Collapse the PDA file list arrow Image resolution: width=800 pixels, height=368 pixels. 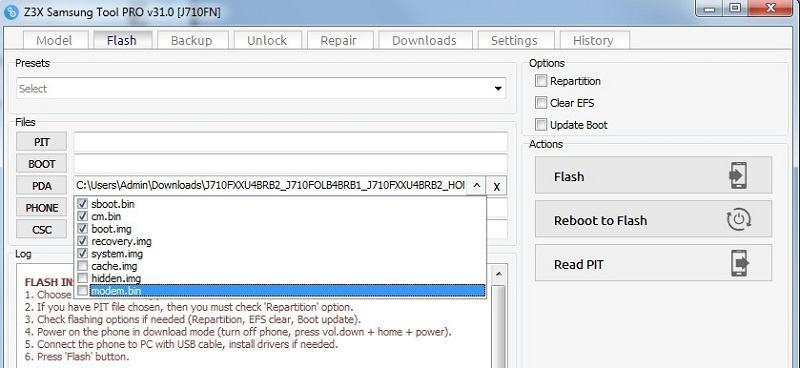click(476, 186)
